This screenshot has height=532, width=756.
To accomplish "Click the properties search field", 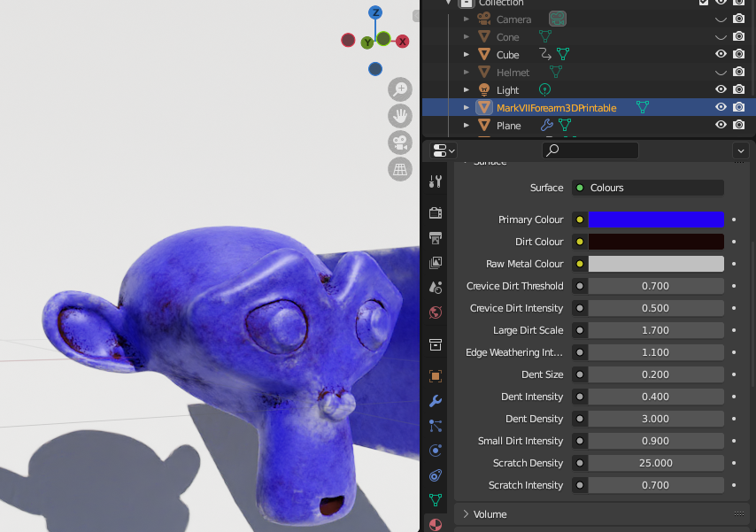I will click(590, 150).
